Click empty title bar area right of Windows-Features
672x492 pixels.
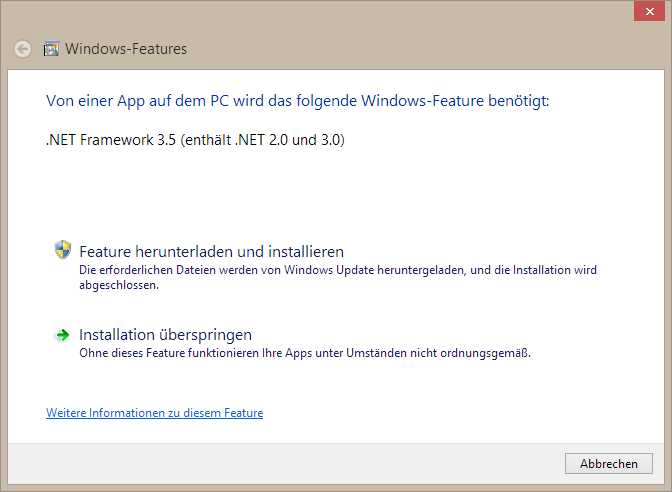[400, 49]
